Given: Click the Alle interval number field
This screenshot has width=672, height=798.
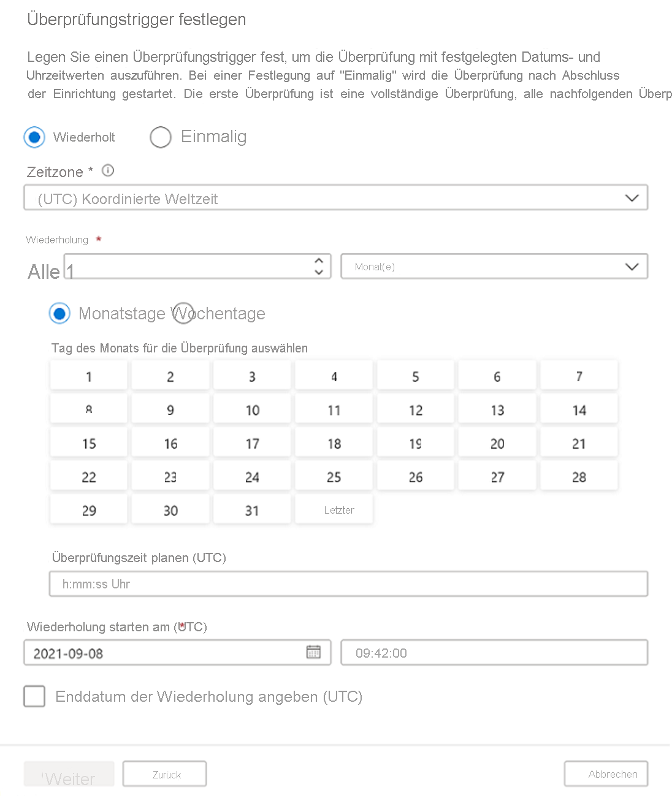Looking at the screenshot, I should click(184, 266).
